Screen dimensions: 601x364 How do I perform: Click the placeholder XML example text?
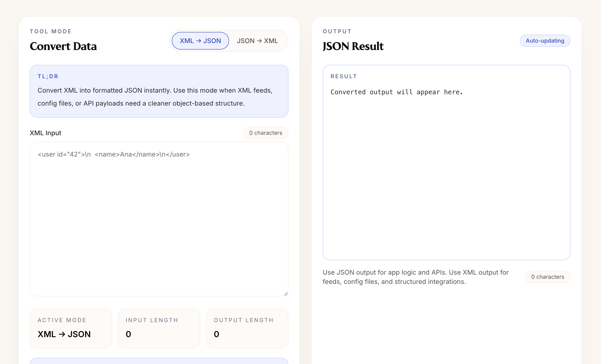pos(114,154)
